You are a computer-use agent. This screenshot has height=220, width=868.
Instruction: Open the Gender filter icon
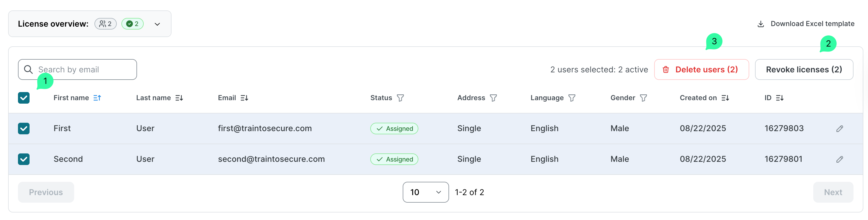pyautogui.click(x=643, y=98)
